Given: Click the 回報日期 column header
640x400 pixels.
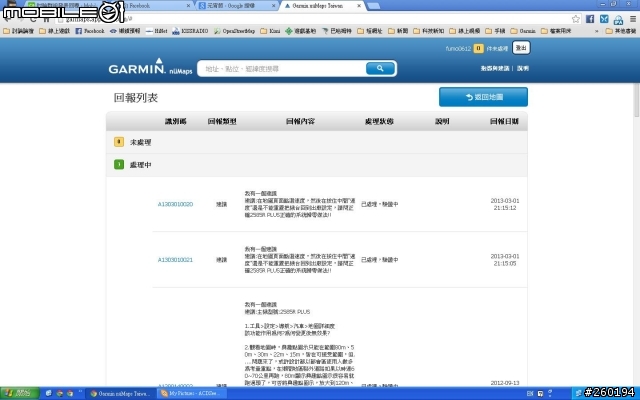Looking at the screenshot, I should pyautogui.click(x=504, y=121).
